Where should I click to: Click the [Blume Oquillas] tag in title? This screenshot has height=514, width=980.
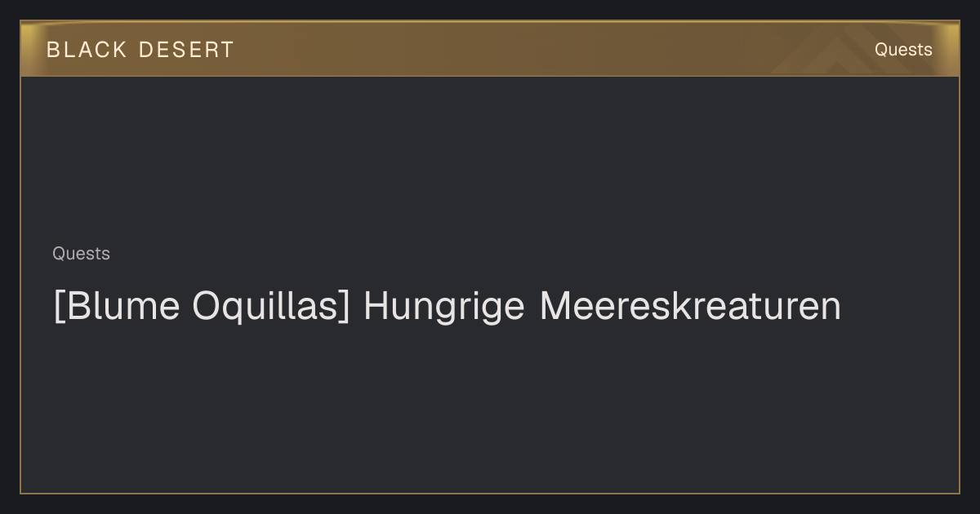click(x=201, y=307)
